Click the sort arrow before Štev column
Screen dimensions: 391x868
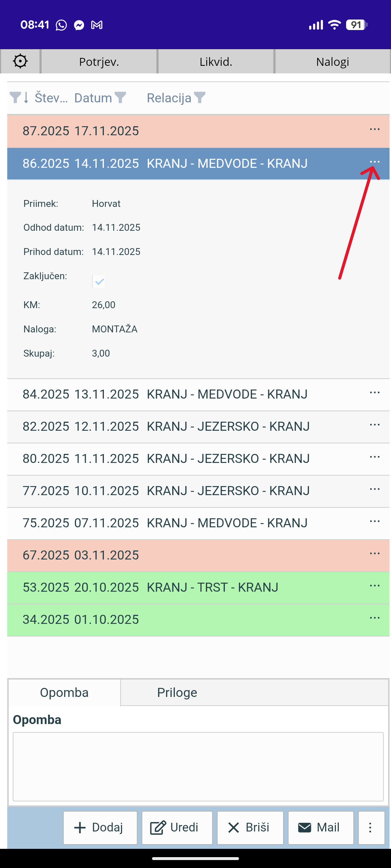point(26,98)
